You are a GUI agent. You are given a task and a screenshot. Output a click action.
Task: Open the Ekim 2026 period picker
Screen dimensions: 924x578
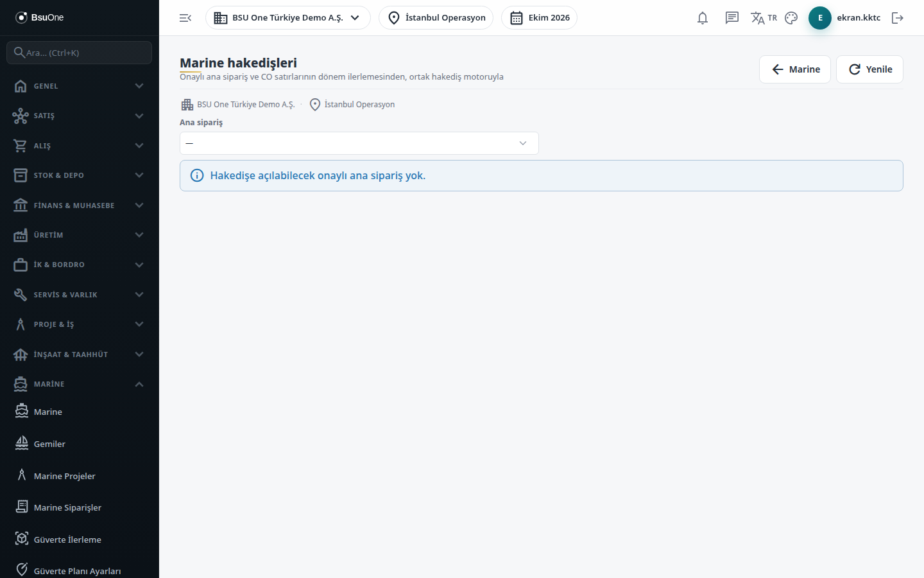539,18
